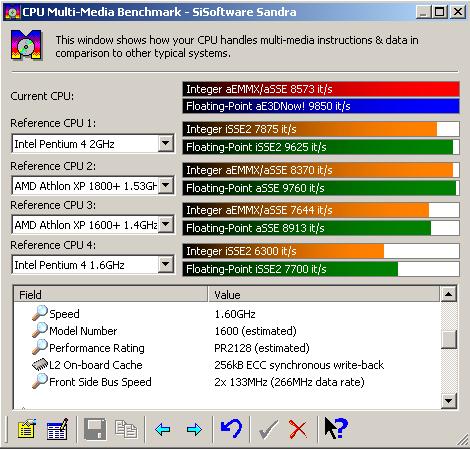Image resolution: width=470 pixels, height=450 pixels.
Task: Expand the Reference CPU 1 dropdown arrow
Action: [x=165, y=144]
